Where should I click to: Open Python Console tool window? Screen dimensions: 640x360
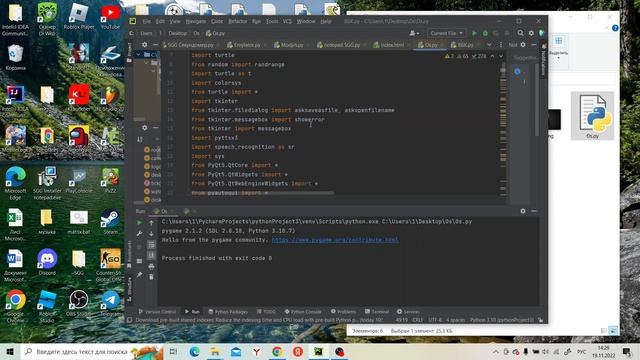tap(303, 311)
